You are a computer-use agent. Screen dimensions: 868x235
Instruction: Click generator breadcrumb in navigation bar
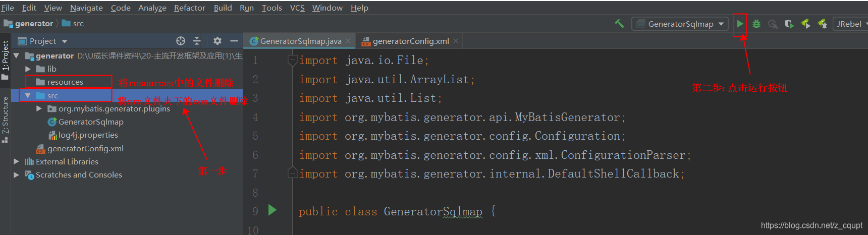[29, 24]
